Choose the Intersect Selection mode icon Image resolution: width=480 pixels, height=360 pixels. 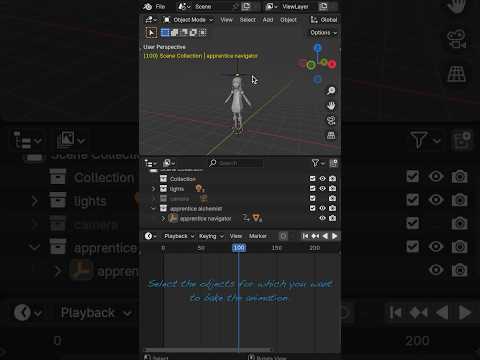coord(202,32)
